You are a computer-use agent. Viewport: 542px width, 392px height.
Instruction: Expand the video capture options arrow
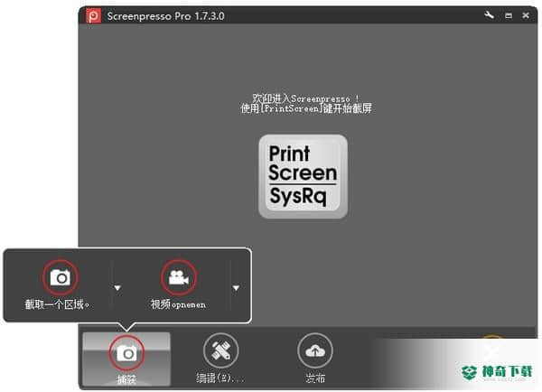pyautogui.click(x=236, y=287)
